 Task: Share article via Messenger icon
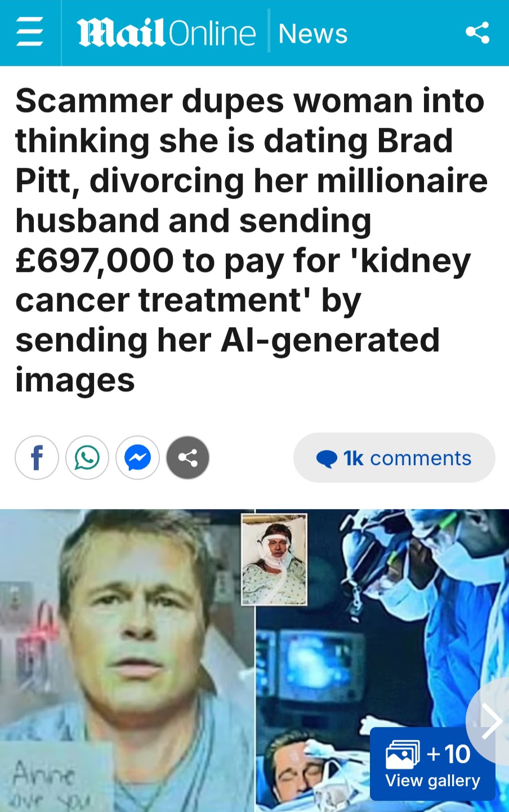pos(137,458)
